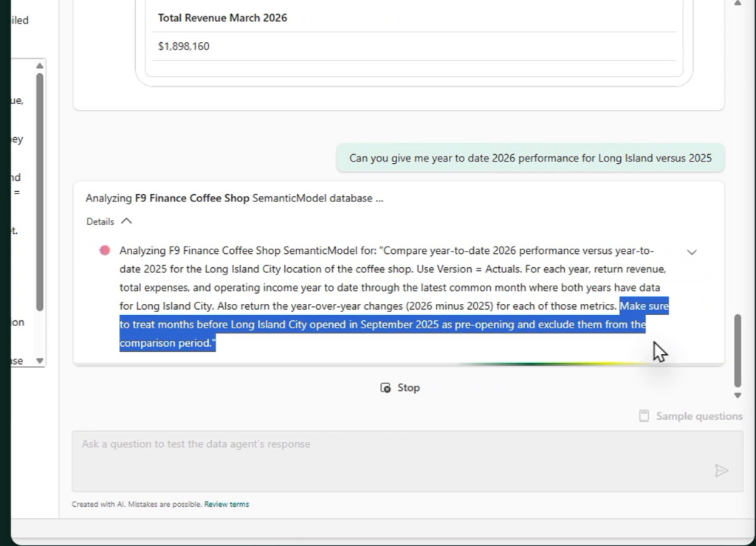Click the Sample questions clipboard icon
756x546 pixels.
pyautogui.click(x=644, y=416)
